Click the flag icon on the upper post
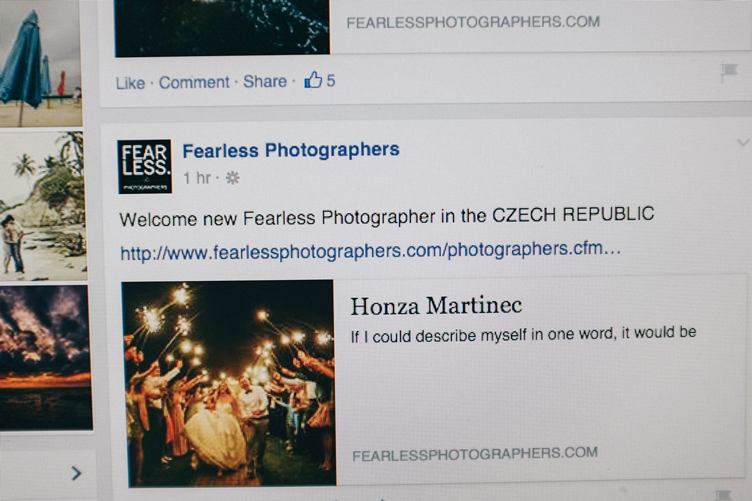 [x=729, y=72]
